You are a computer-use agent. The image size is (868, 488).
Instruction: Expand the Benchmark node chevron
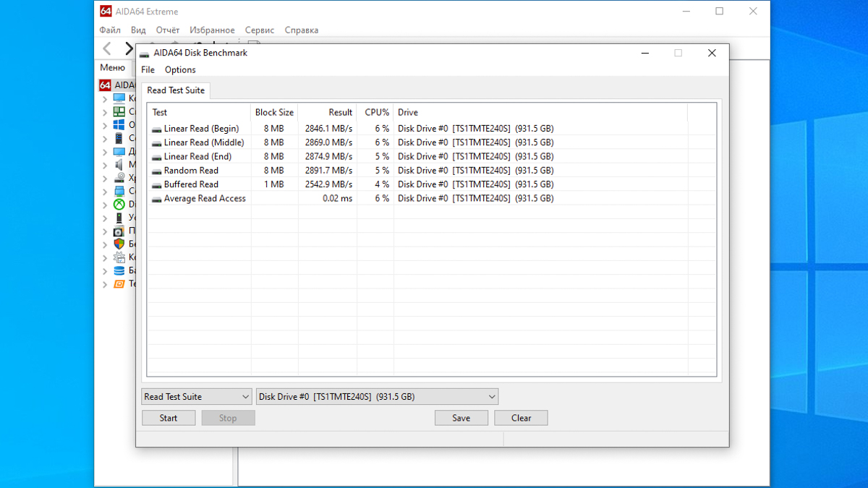105,284
